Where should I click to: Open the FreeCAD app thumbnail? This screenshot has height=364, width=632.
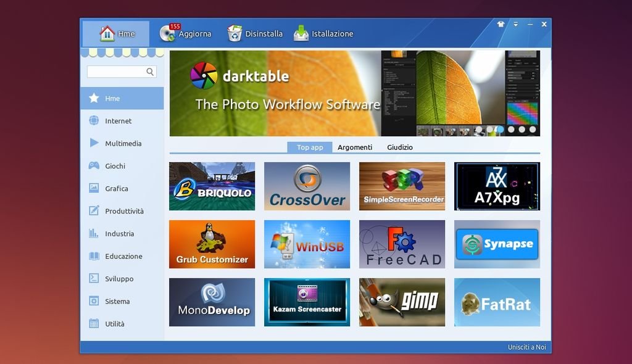coord(402,244)
